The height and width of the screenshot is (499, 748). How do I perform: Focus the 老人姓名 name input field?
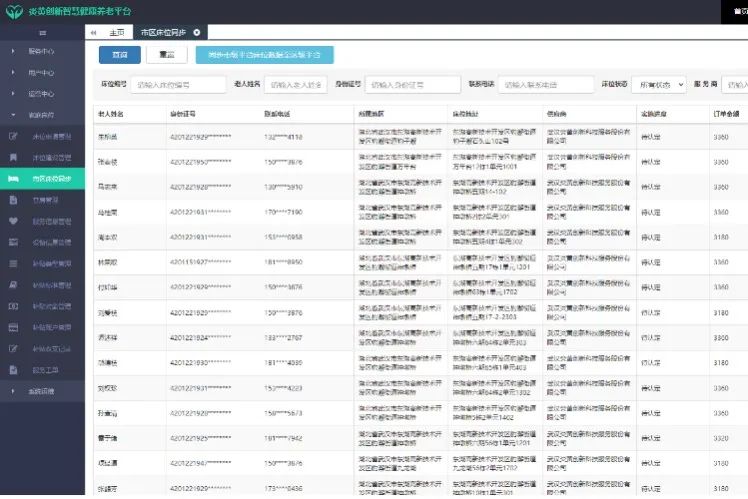[x=296, y=85]
